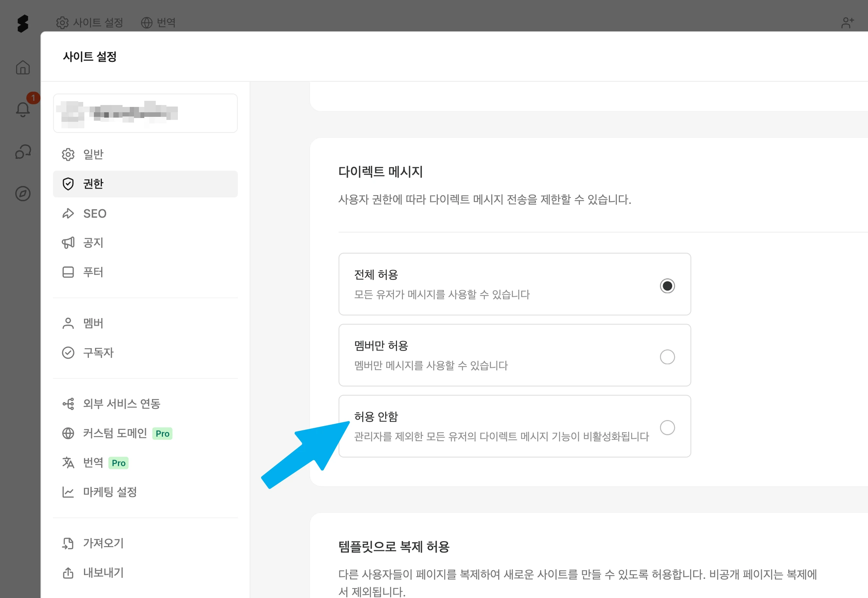Open 외부 서비스 연동 settings
Viewport: 868px width, 598px height.
pos(121,404)
